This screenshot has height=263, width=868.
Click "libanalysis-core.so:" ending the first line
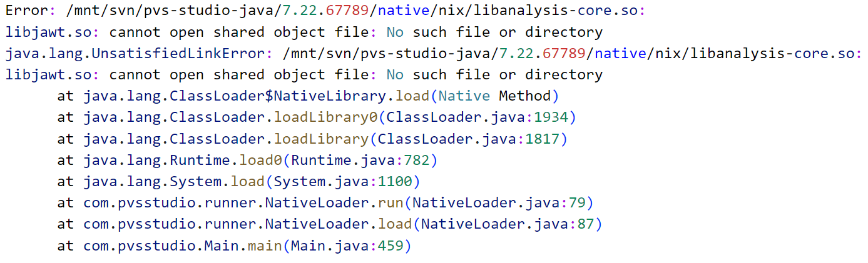[x=559, y=11]
